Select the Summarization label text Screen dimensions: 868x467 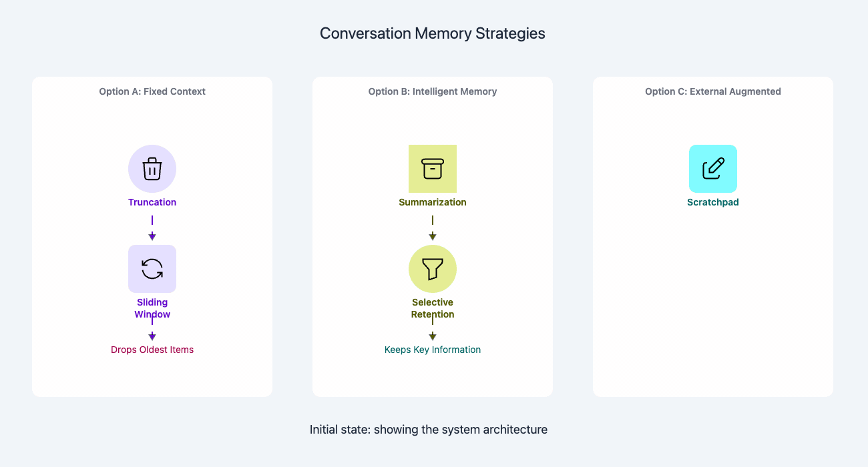[x=433, y=202]
